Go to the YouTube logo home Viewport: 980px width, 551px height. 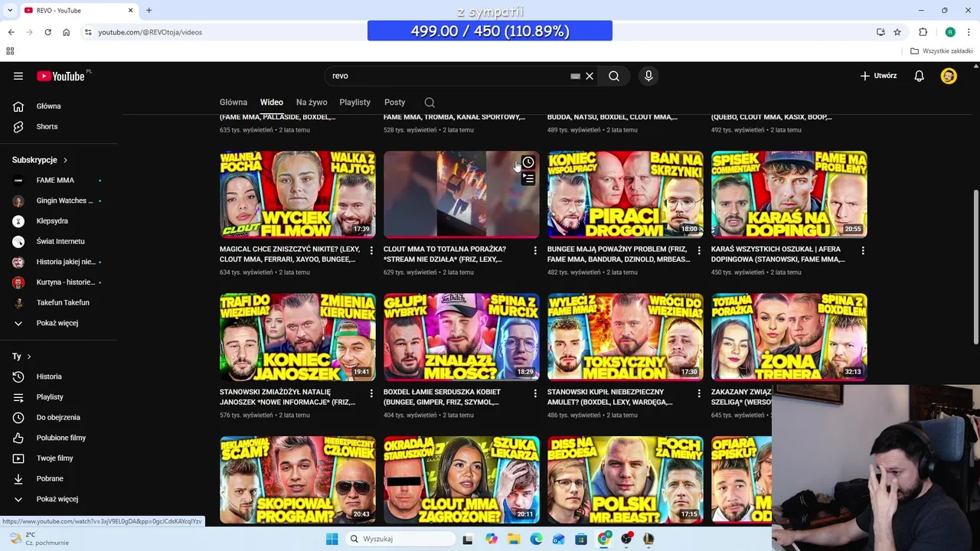60,76
